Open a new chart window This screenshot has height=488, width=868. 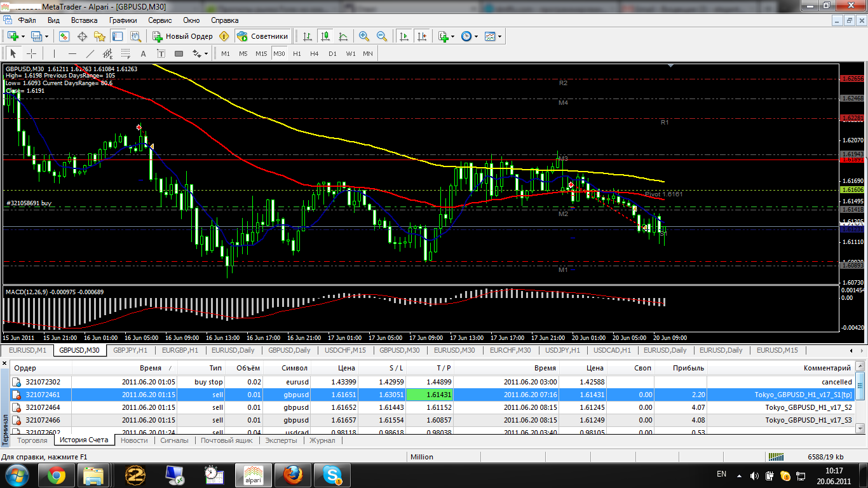[x=13, y=36]
